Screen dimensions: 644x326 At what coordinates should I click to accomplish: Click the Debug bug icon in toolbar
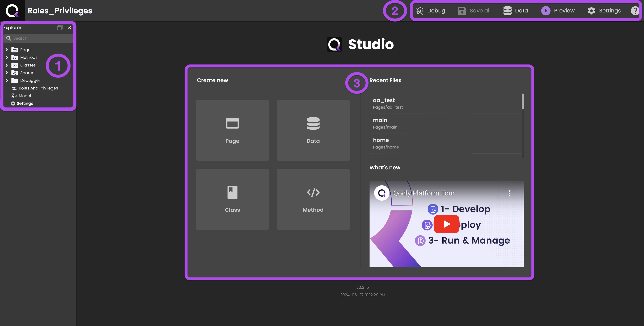(420, 11)
